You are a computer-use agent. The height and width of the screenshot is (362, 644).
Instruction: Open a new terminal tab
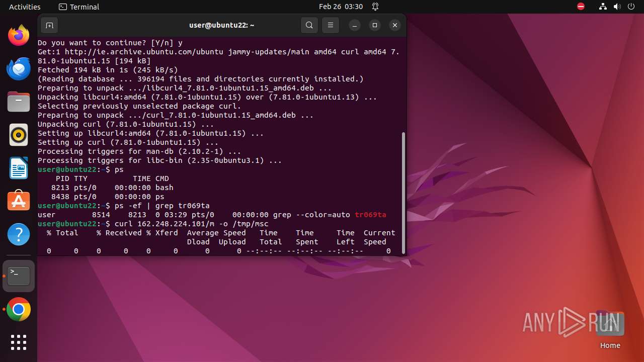click(x=49, y=25)
